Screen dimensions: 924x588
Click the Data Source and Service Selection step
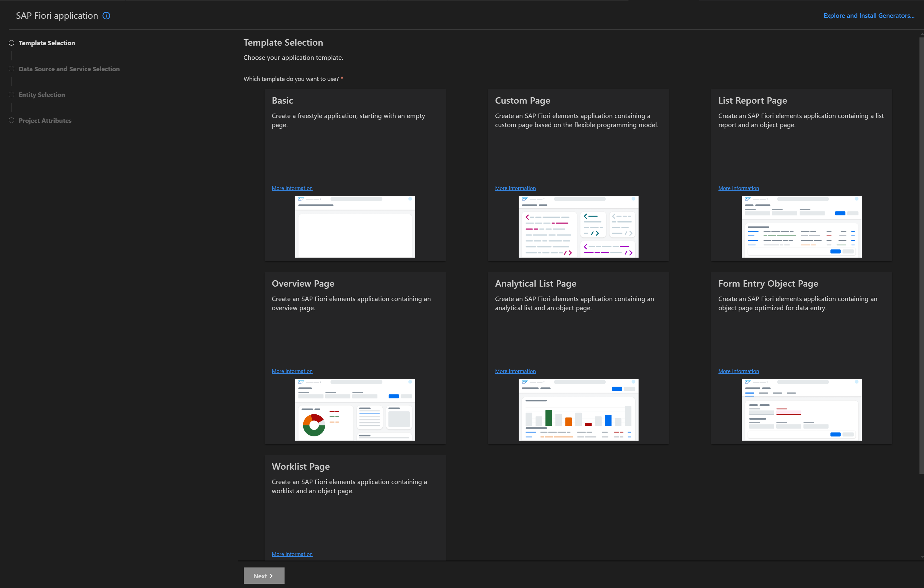69,69
